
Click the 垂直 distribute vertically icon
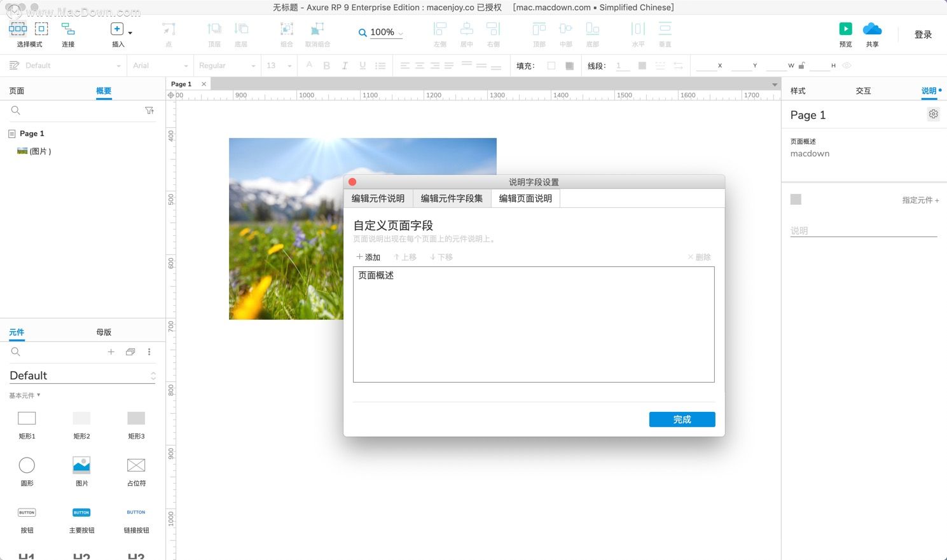(665, 29)
